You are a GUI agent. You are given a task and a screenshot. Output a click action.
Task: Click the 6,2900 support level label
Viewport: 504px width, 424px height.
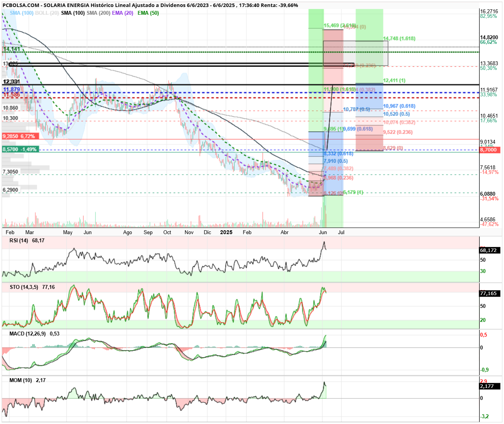click(10, 190)
